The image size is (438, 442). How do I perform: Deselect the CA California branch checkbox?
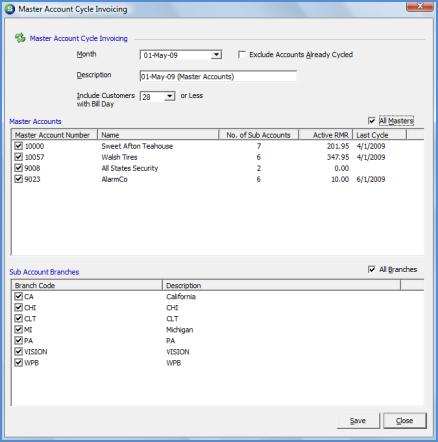click(19, 296)
